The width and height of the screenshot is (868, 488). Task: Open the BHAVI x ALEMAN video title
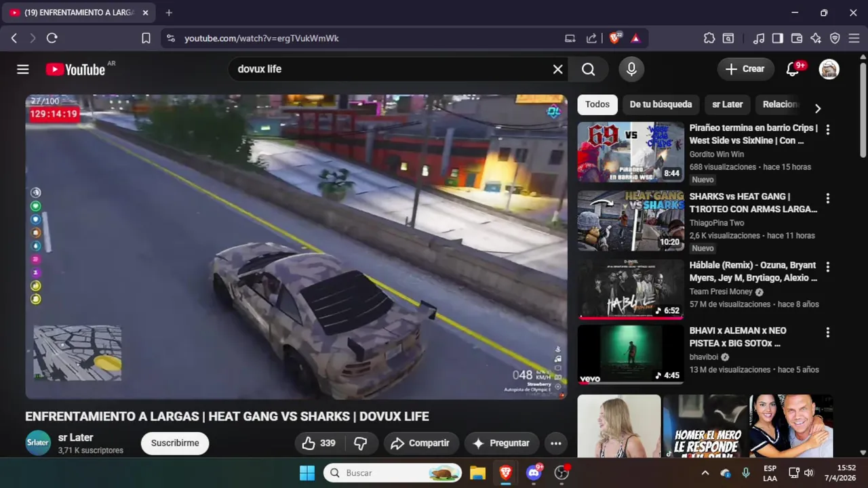coord(738,337)
